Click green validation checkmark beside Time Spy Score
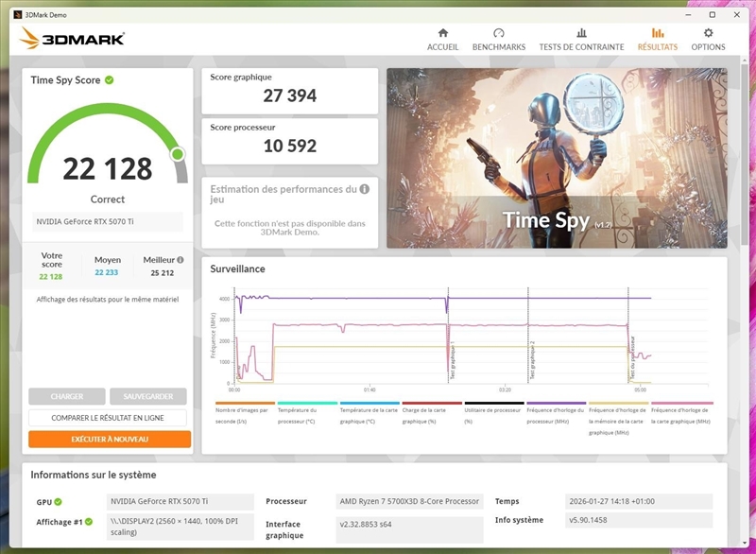 coord(110,80)
